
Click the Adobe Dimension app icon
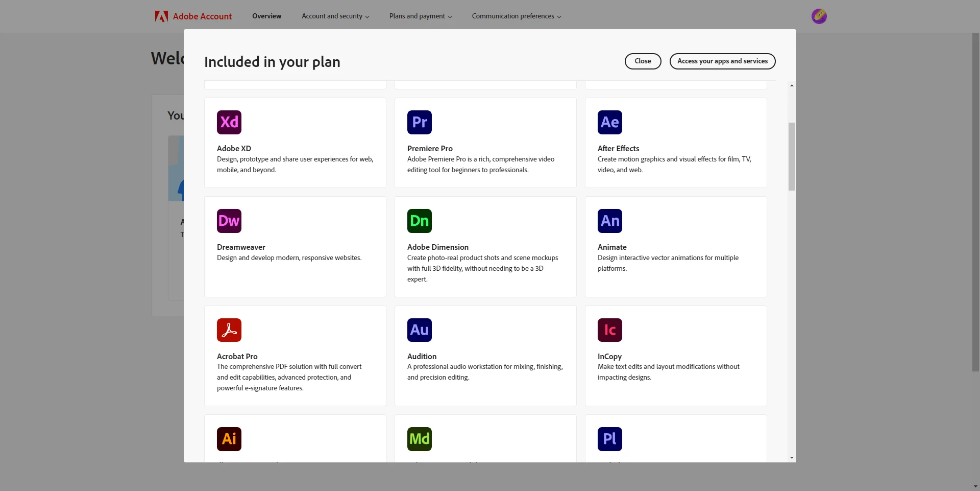click(420, 221)
